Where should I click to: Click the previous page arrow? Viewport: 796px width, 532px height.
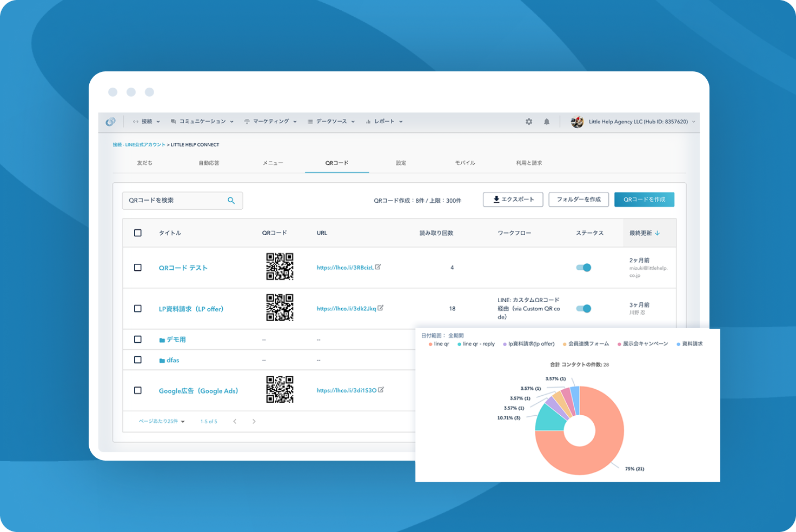[x=235, y=421]
